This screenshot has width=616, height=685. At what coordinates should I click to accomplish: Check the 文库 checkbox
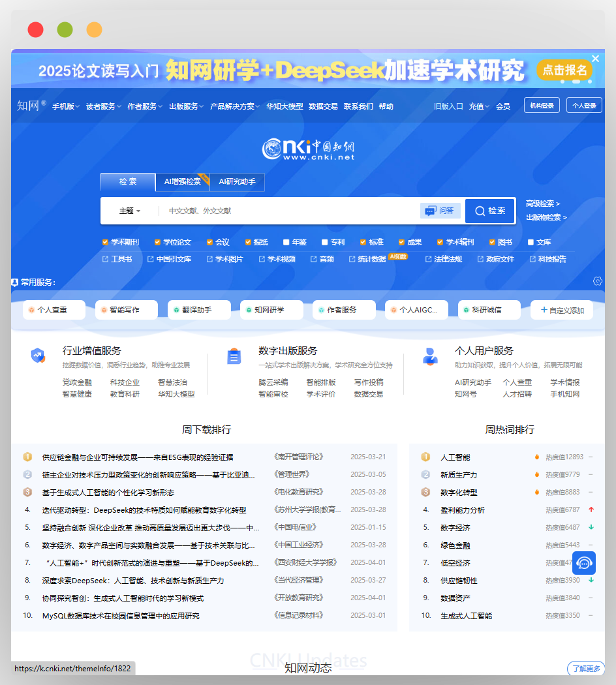click(531, 242)
